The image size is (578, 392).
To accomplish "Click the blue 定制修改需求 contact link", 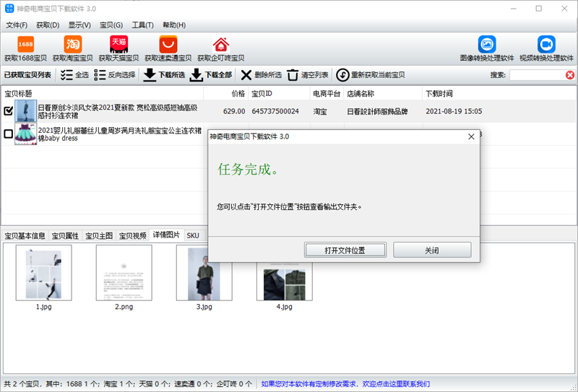I will tap(345, 384).
